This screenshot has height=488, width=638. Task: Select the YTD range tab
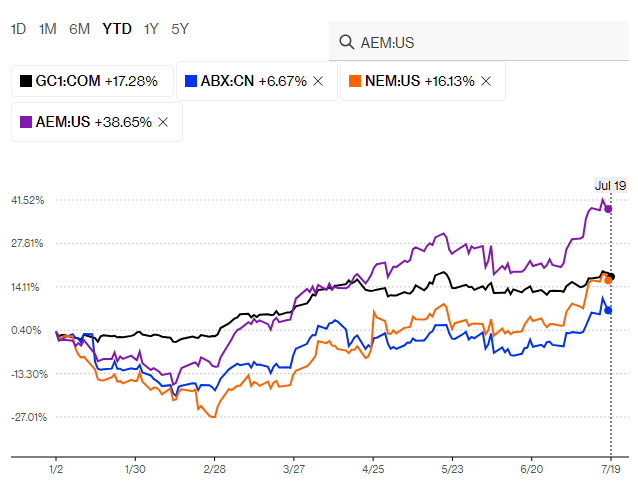pyautogui.click(x=116, y=29)
